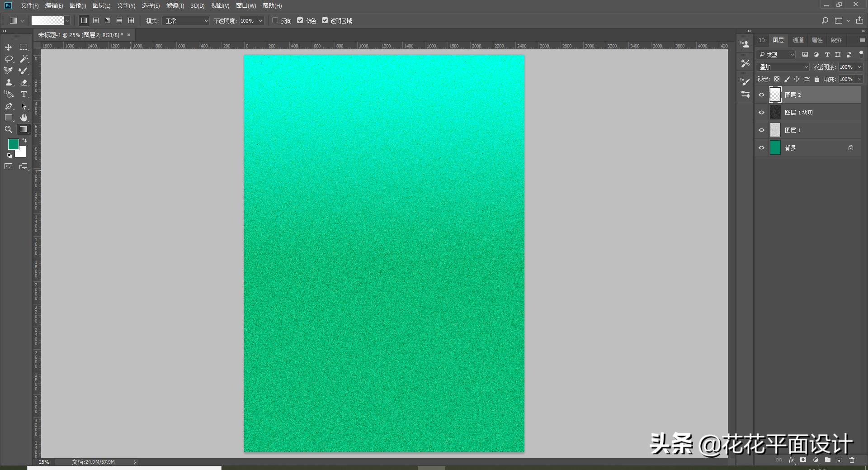
Task: Switch to the 通道 tab
Action: 798,40
